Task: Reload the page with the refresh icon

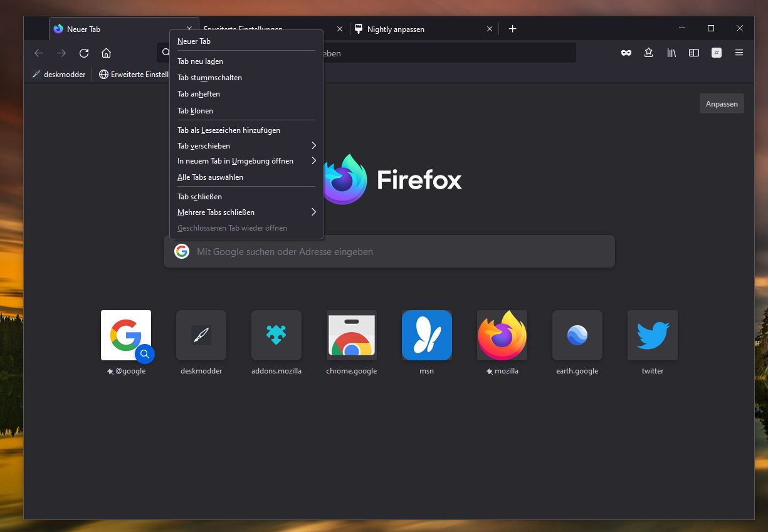Action: (84, 53)
